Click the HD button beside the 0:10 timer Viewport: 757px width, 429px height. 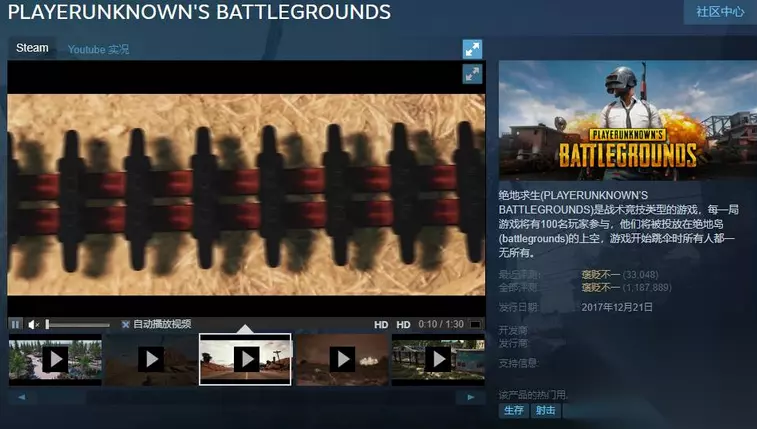pyautogui.click(x=403, y=325)
